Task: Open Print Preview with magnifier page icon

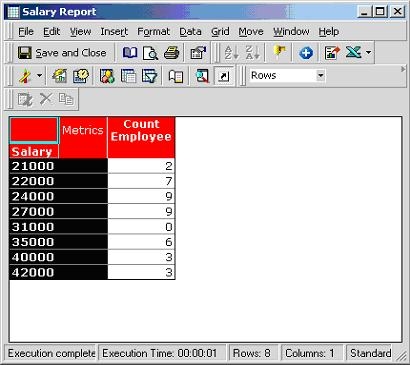Action: point(150,53)
